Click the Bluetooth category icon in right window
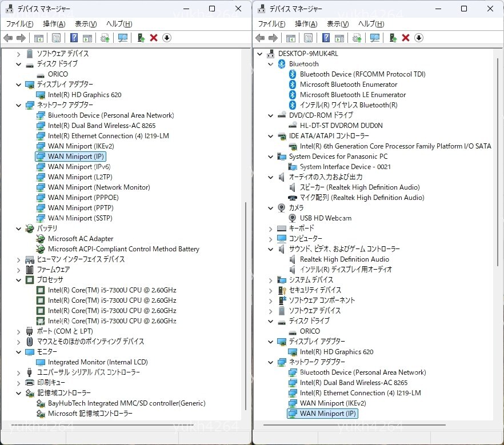This screenshot has height=445, width=504. [x=282, y=64]
